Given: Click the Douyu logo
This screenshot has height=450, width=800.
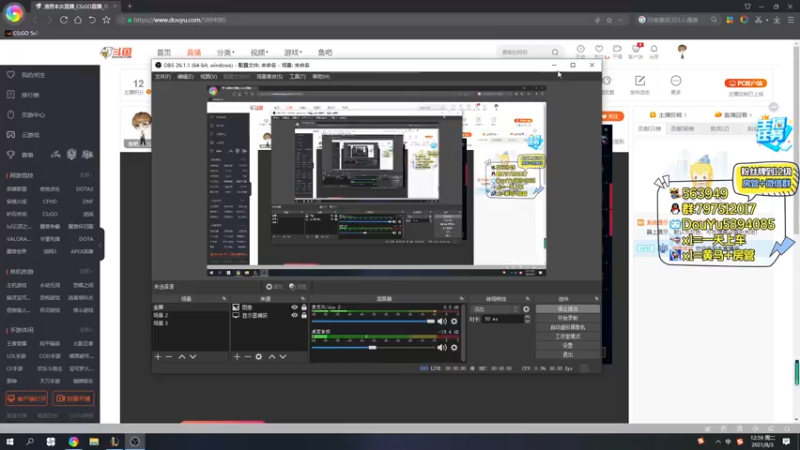Looking at the screenshot, I should [116, 52].
